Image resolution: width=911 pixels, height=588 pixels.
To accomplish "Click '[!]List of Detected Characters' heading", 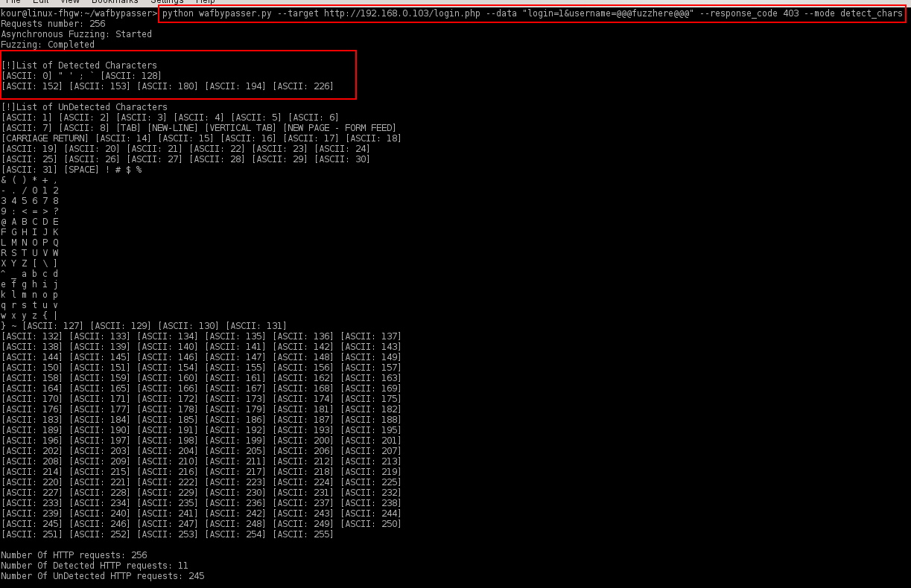I will click(x=80, y=65).
